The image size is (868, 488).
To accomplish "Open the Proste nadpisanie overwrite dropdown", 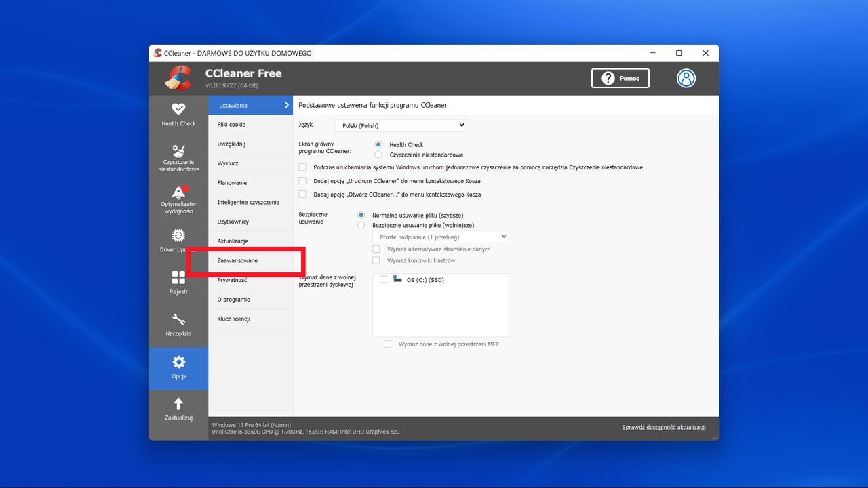I will 439,236.
